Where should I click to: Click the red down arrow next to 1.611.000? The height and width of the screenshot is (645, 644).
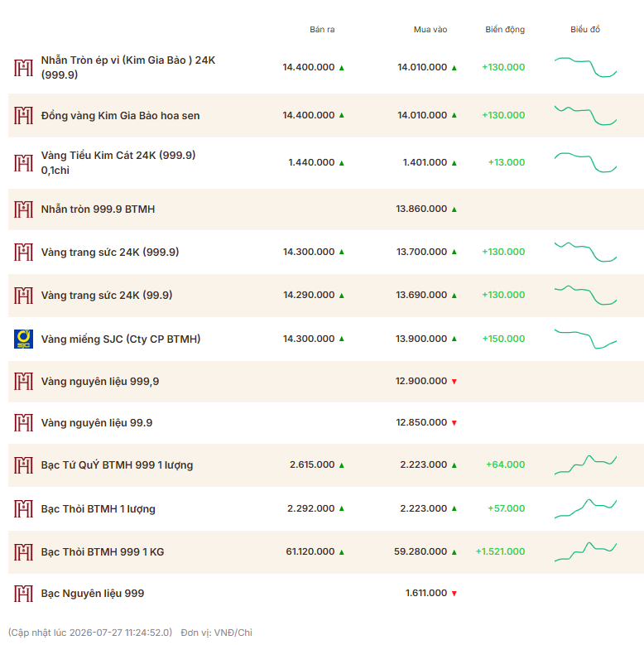coord(454,594)
